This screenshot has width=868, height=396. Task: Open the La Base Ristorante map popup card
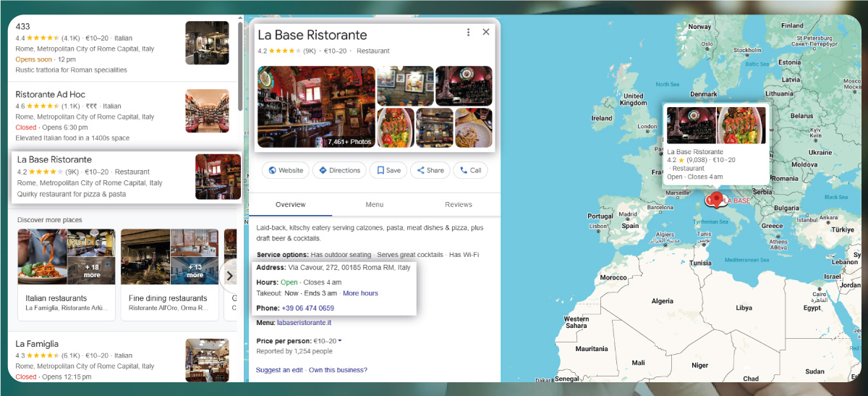click(717, 143)
